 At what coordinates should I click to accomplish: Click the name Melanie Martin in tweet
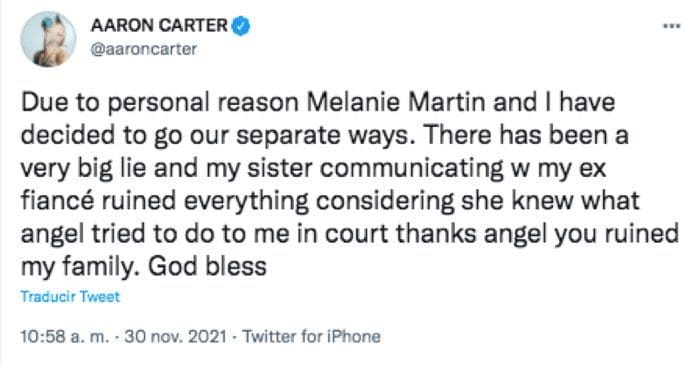coord(396,102)
